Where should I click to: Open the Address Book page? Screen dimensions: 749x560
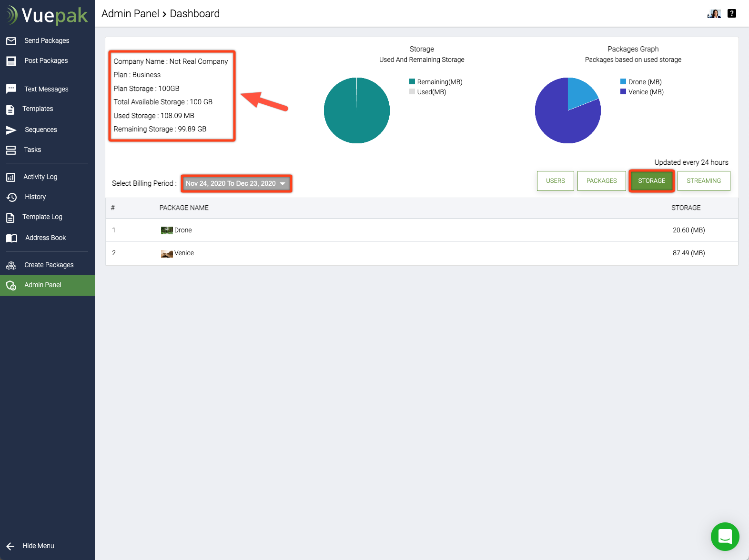(x=45, y=238)
